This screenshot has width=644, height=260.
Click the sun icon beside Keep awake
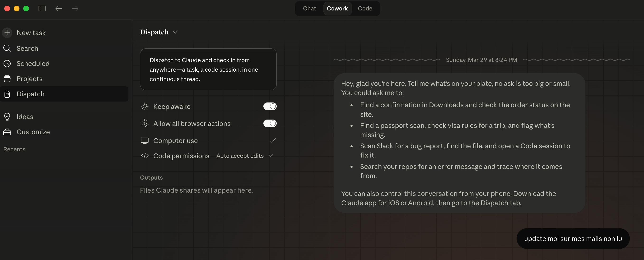click(145, 107)
